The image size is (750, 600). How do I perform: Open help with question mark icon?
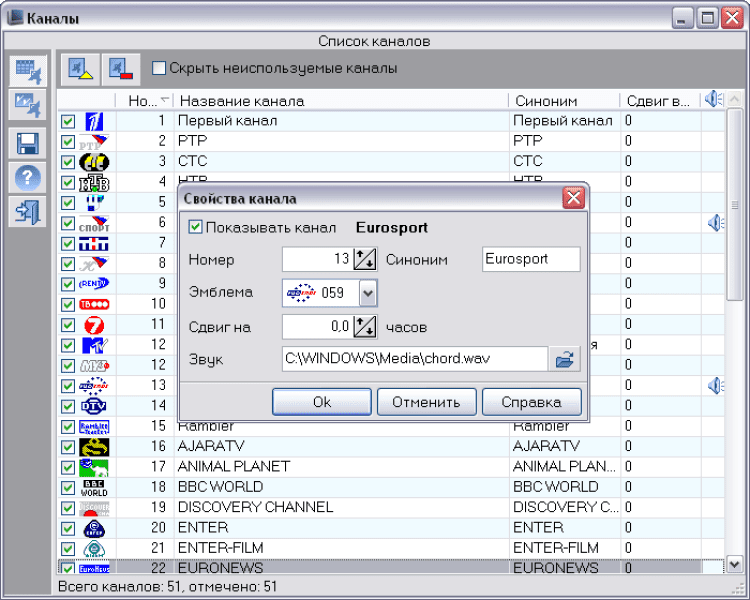point(28,178)
